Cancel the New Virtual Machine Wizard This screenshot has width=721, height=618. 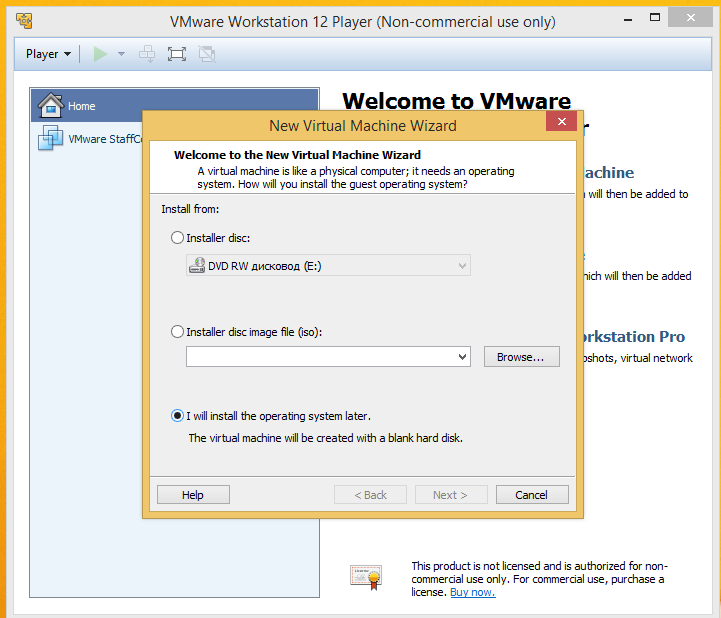tap(532, 495)
